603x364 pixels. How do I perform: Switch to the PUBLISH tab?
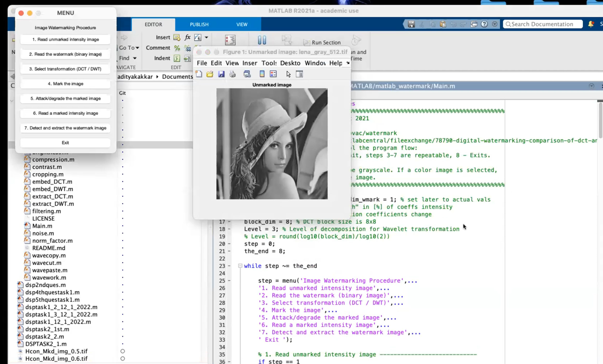click(199, 24)
